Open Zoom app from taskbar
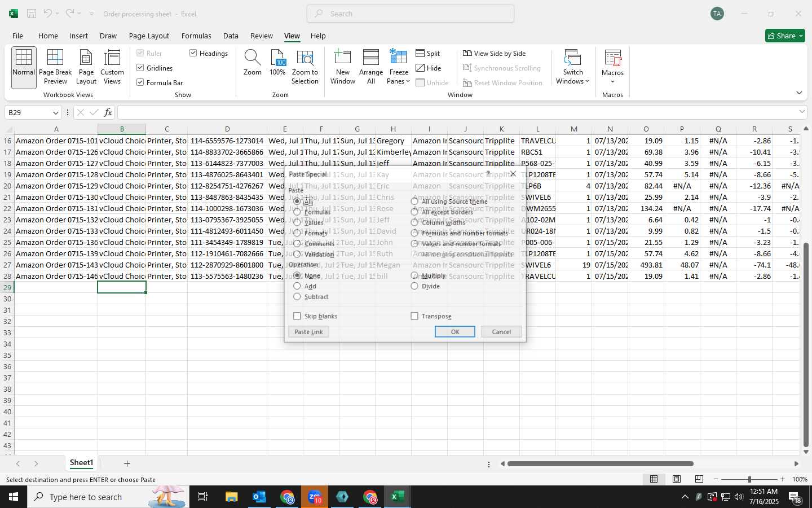Viewport: 812px width, 508px height. tap(315, 497)
